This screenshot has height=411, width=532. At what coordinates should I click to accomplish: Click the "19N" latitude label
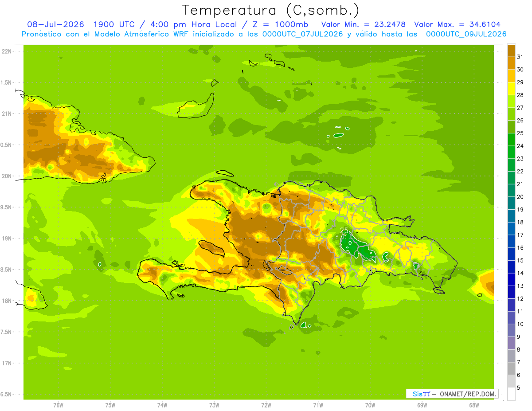point(7,239)
